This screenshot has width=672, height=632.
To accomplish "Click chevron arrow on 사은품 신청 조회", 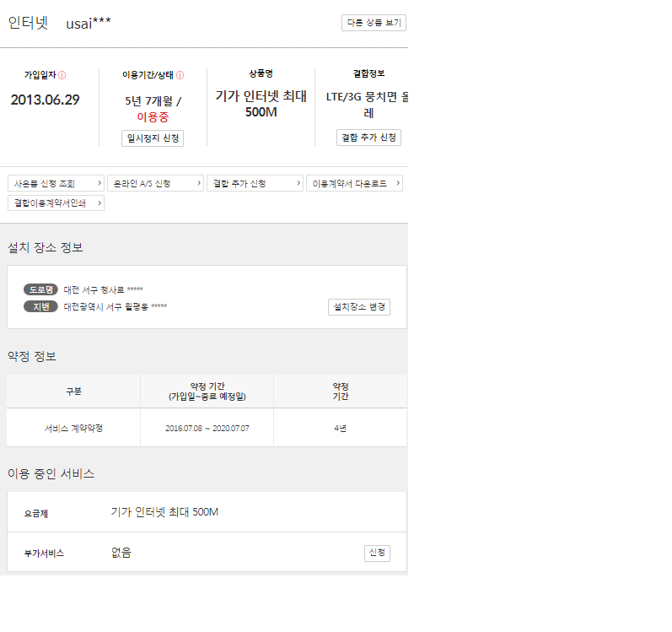I will pyautogui.click(x=99, y=183).
